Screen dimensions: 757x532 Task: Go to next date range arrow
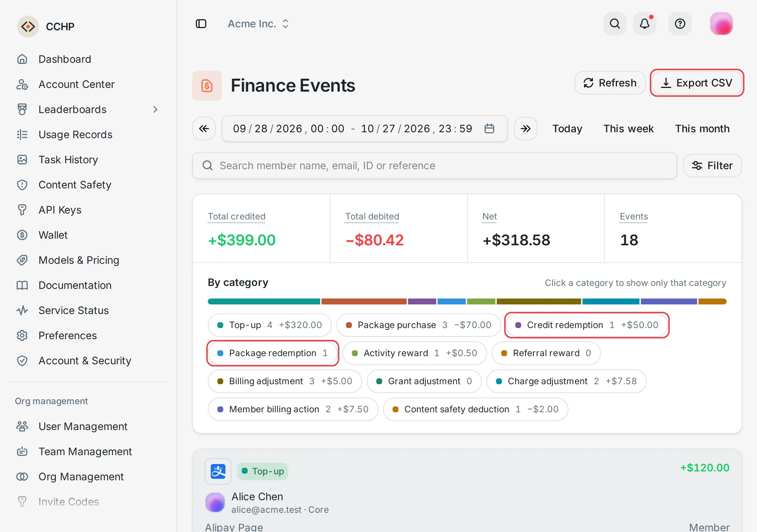[526, 129]
